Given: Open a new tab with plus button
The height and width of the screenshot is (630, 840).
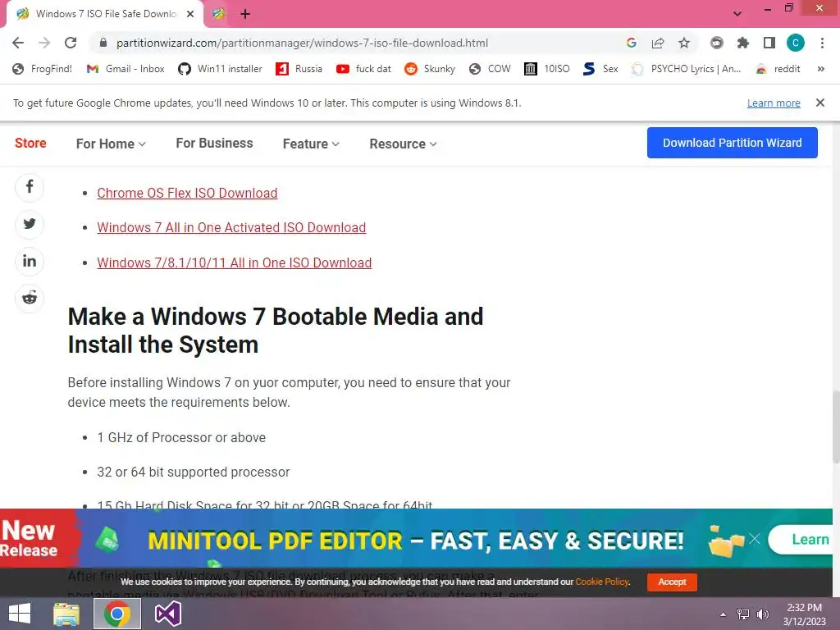Looking at the screenshot, I should (245, 14).
